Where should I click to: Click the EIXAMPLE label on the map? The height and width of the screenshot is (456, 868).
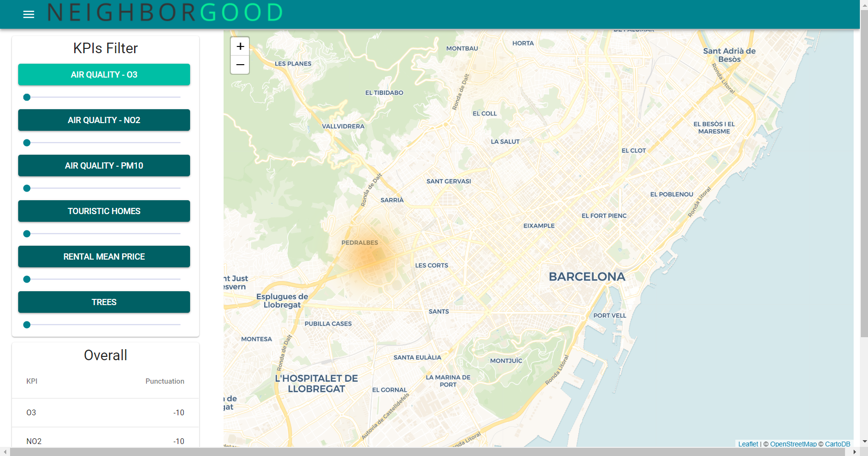539,226
